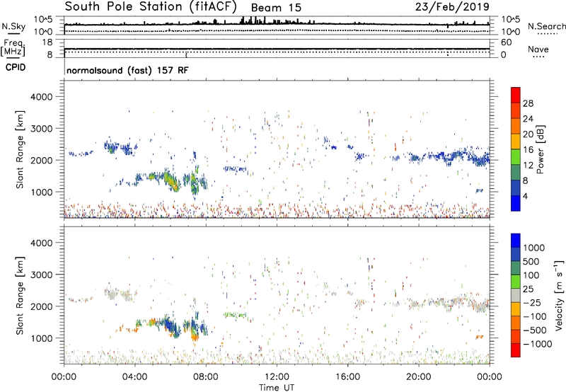Click the "Beam 15" label
Screen dimensions: 566x392
276,8
